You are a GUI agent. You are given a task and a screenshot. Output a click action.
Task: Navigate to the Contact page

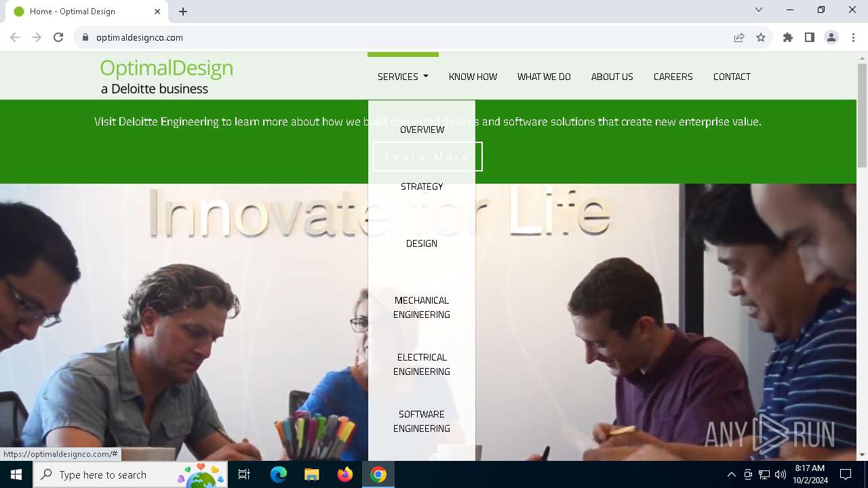tap(732, 77)
